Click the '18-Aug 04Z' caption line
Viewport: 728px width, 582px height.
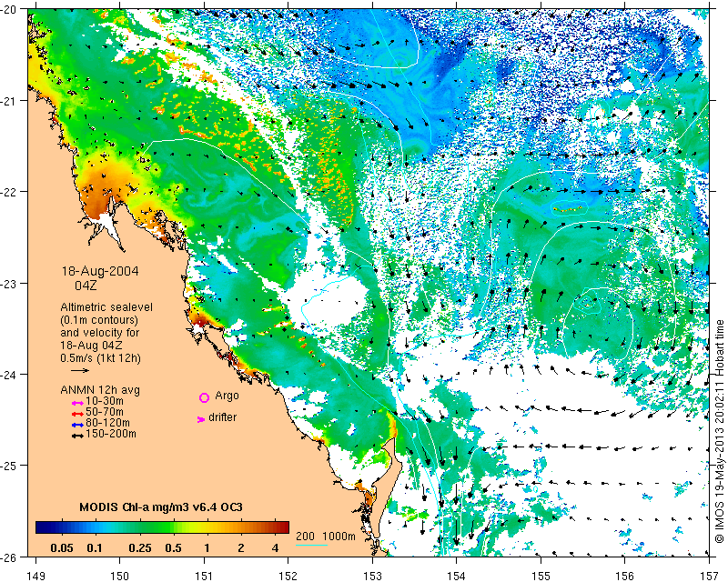91,346
